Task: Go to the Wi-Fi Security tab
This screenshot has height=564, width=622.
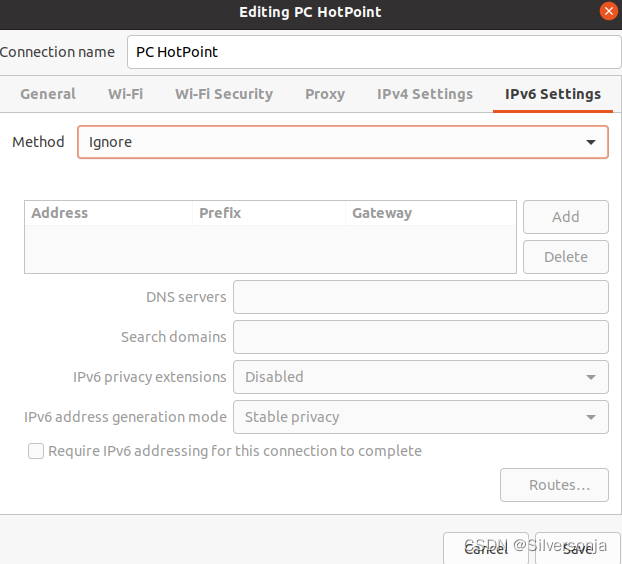Action: pyautogui.click(x=224, y=94)
